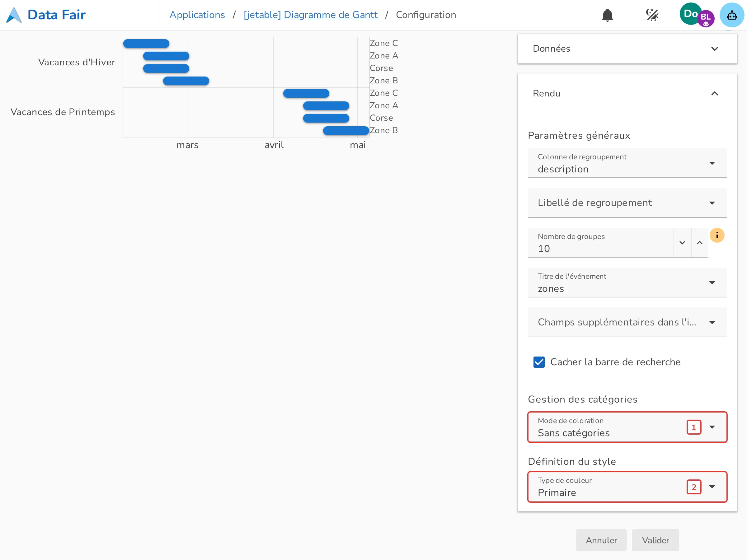This screenshot has height=560, width=747.
Task: Click the Nombre de groupes input field
Action: 600,243
